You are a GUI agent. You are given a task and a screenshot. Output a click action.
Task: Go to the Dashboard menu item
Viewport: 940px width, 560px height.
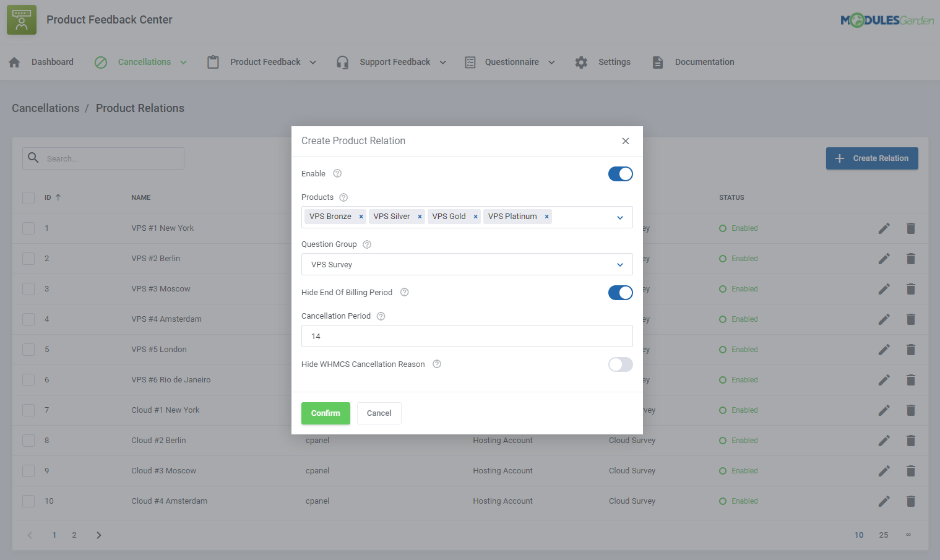[x=52, y=62]
